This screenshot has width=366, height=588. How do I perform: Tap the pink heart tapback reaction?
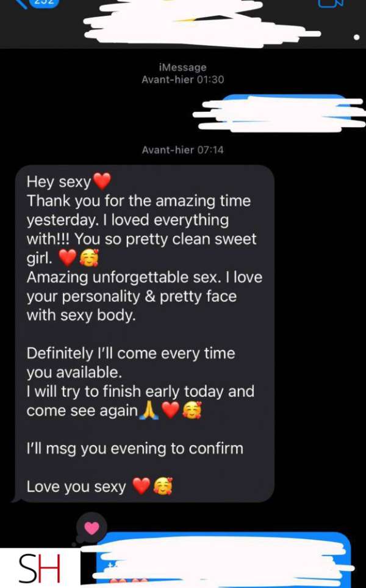(x=91, y=528)
